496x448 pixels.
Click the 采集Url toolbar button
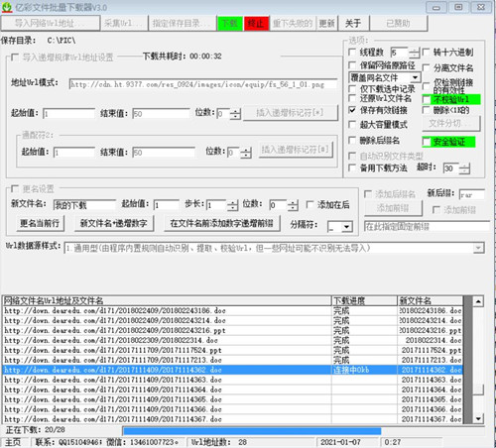tap(124, 24)
